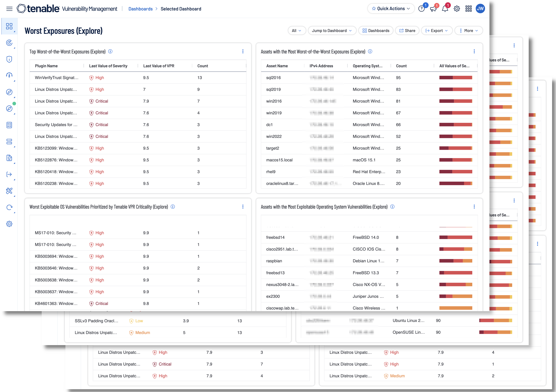Select the dashboards grid sidebar icon
Screen dimensions: 556x392
9,26
